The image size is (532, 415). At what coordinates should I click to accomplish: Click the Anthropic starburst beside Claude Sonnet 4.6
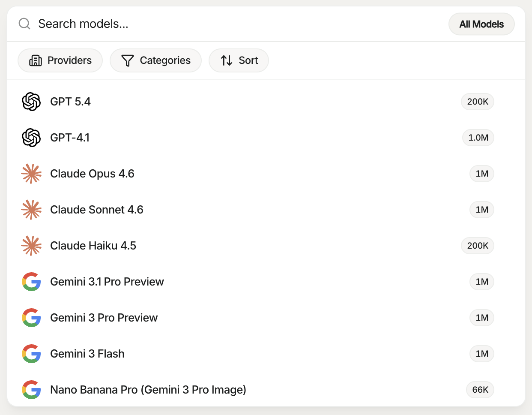[31, 210]
